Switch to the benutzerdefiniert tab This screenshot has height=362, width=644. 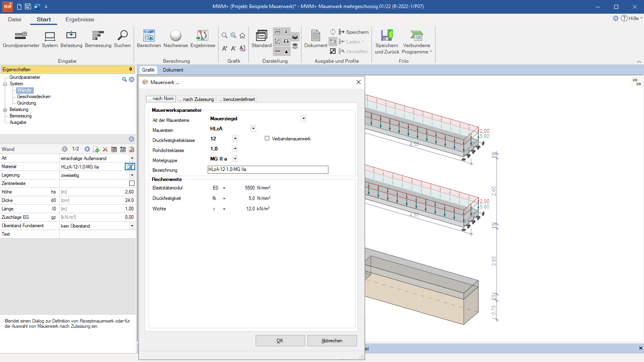tap(237, 99)
